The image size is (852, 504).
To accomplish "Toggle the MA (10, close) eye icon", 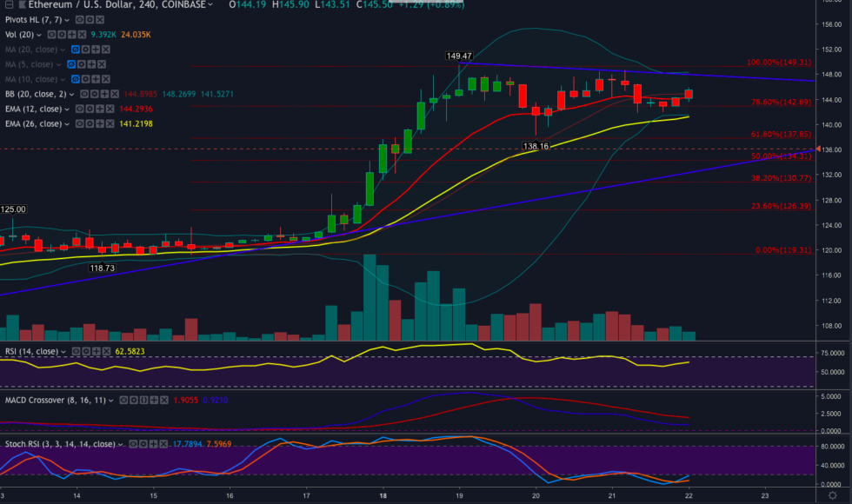I will pyautogui.click(x=75, y=79).
